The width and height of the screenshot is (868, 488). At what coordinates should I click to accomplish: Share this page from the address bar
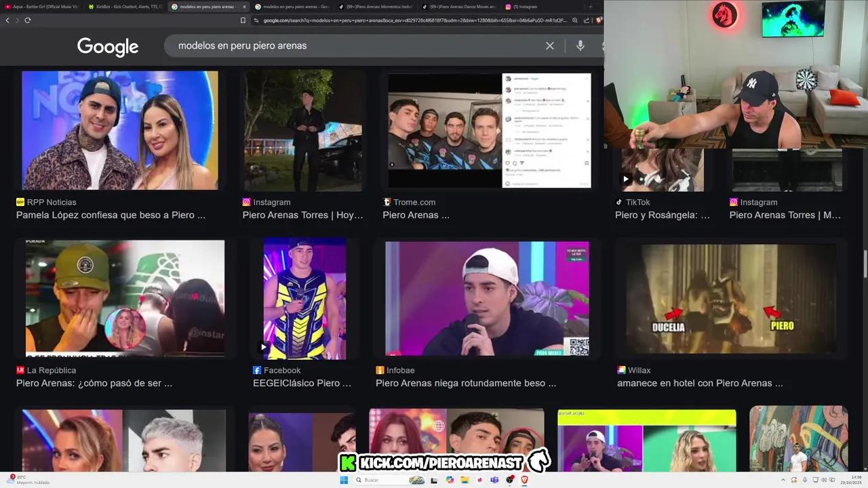click(586, 20)
